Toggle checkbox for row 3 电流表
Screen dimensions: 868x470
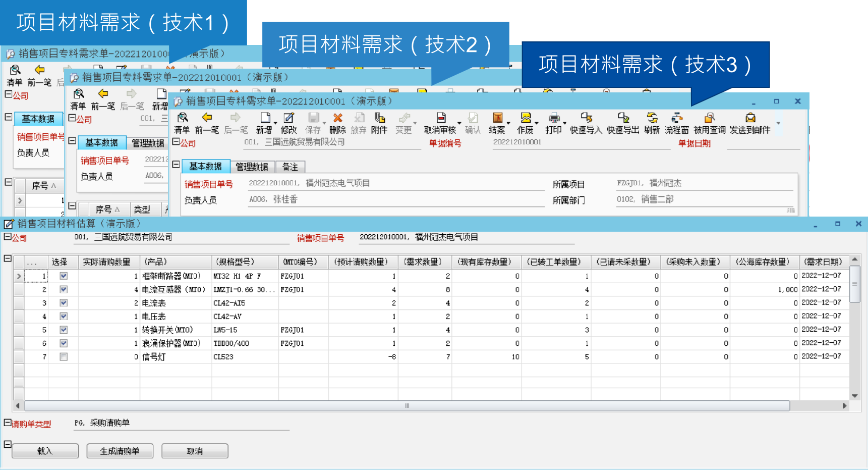[64, 303]
